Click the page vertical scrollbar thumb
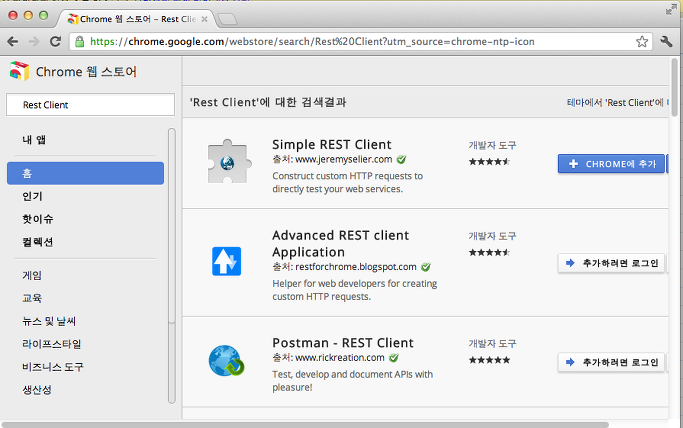The width and height of the screenshot is (683, 428). (x=674, y=87)
